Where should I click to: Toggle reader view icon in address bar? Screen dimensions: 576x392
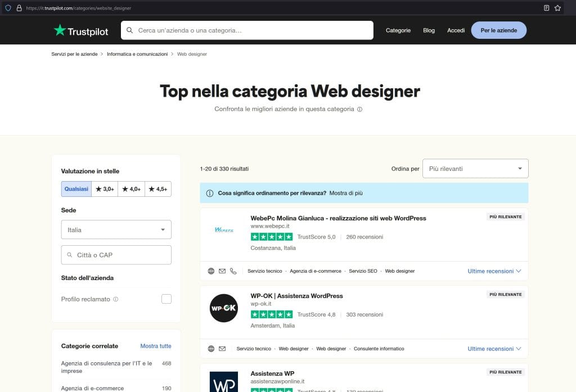546,8
